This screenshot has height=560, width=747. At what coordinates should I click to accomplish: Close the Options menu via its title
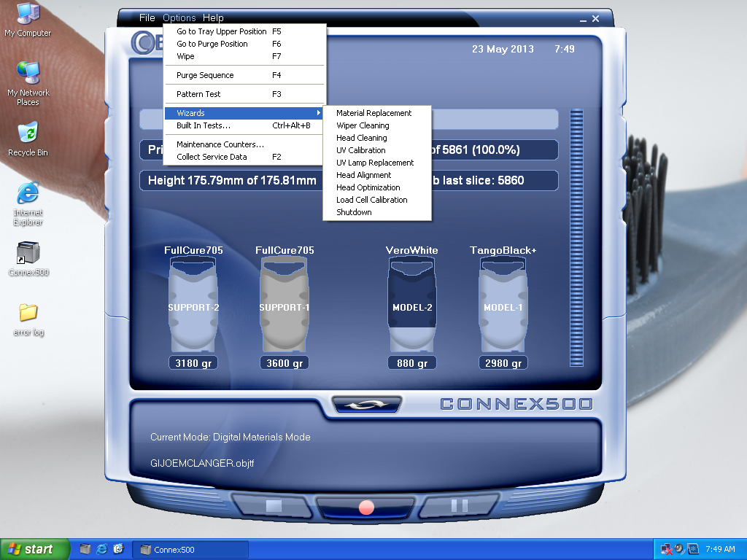(179, 17)
